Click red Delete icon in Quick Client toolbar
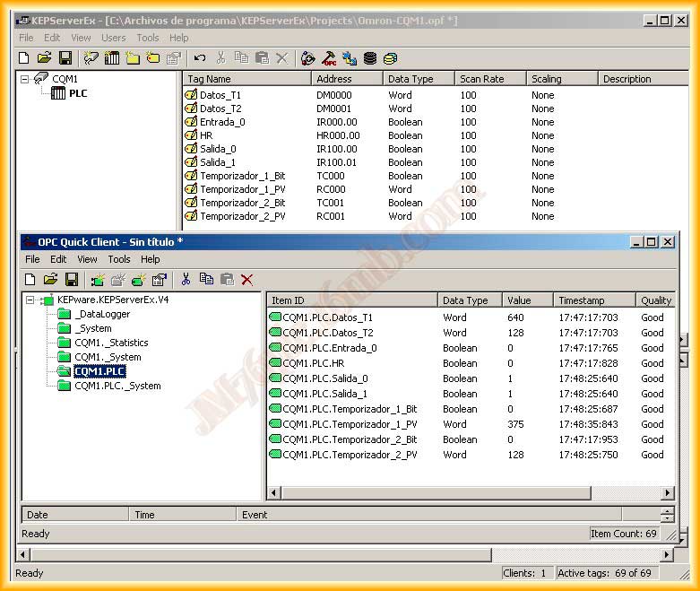 [x=247, y=280]
